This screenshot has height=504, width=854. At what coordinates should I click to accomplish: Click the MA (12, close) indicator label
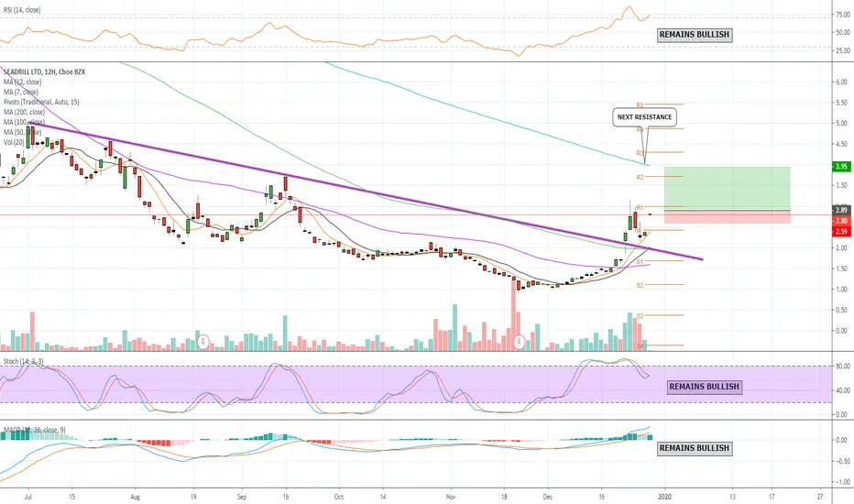point(22,82)
